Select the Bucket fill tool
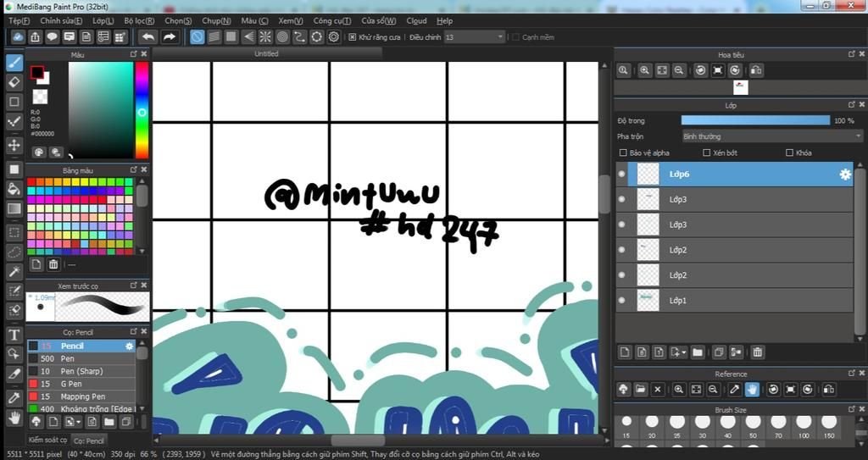The height and width of the screenshot is (460, 868). click(14, 189)
